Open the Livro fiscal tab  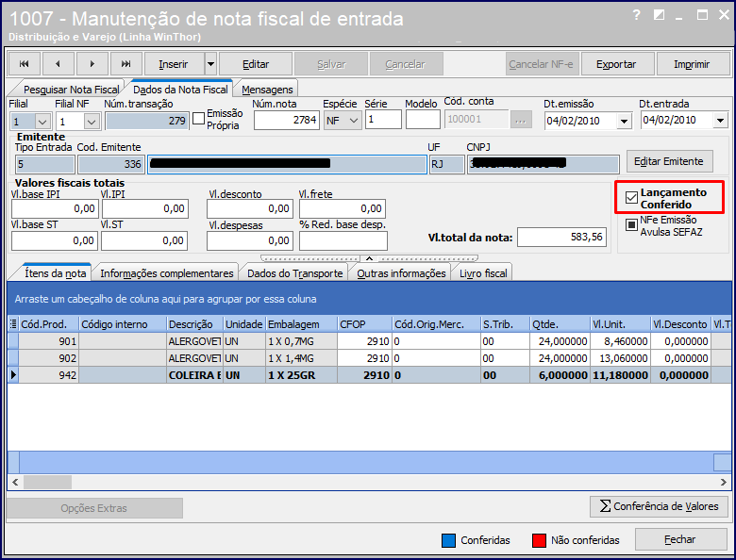pyautogui.click(x=483, y=273)
